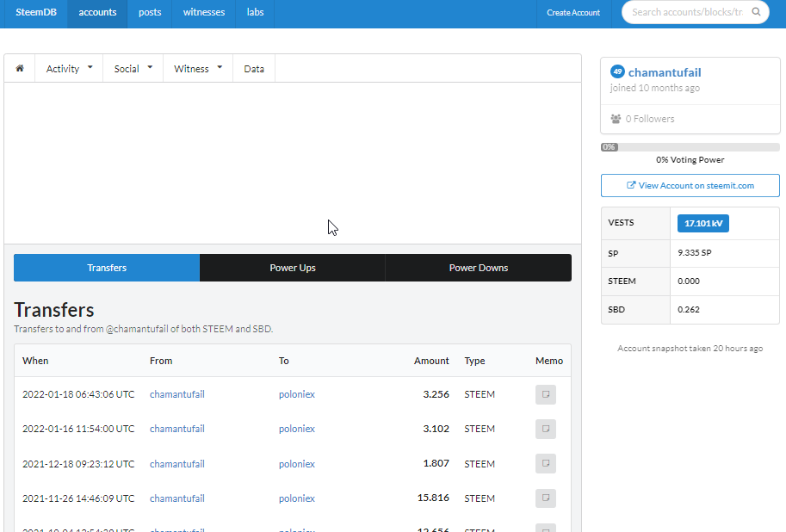Viewport: 786px width, 532px height.
Task: Open the accounts menu item
Action: (x=98, y=13)
